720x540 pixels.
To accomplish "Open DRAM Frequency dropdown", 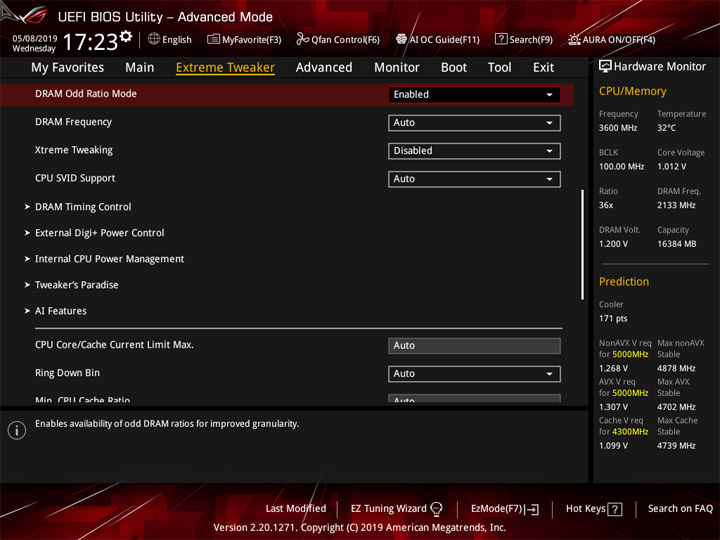I will 474,123.
